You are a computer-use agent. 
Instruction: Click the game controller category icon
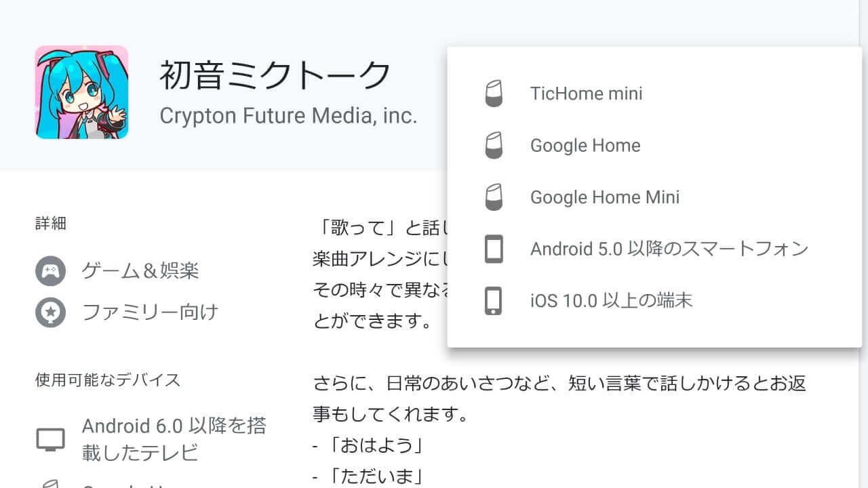coord(51,272)
